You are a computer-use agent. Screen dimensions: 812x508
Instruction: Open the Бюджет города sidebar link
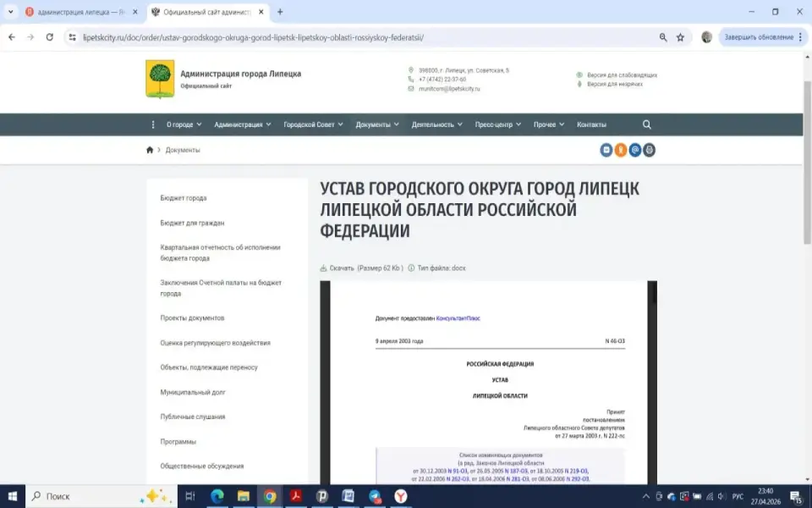click(x=183, y=197)
